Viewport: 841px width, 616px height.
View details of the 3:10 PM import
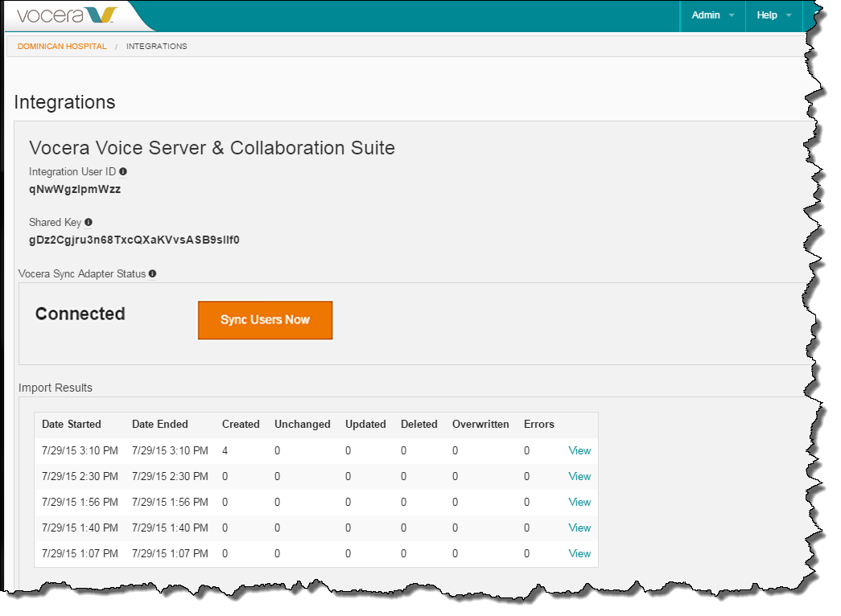pyautogui.click(x=579, y=450)
